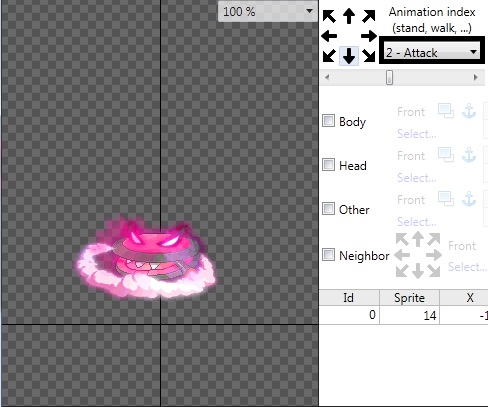Click the slider's left scroll arrow
488x407 pixels.
pos(327,78)
